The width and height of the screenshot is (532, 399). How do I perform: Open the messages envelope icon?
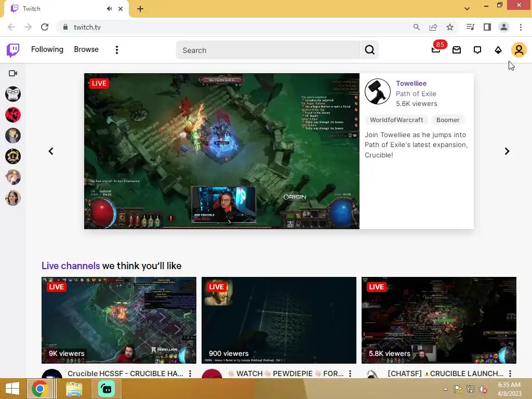457,50
